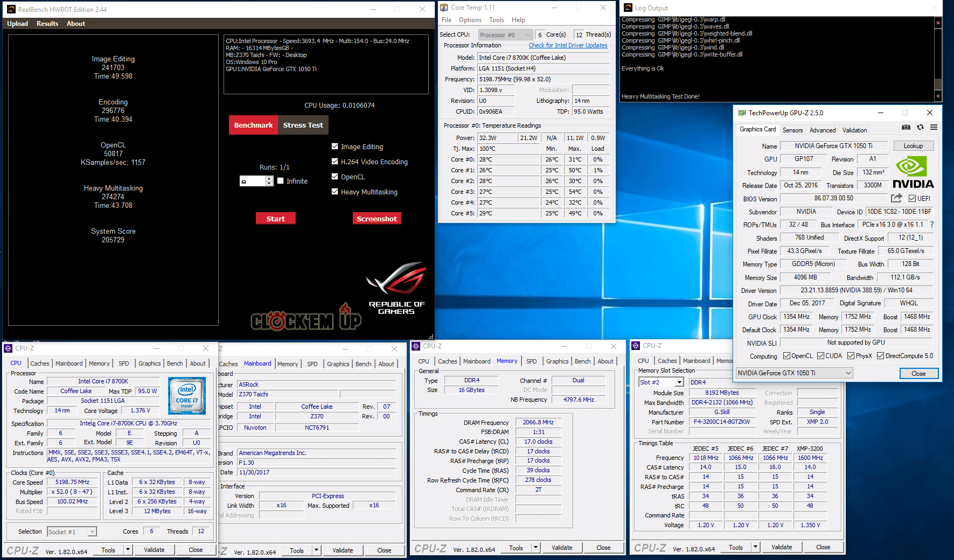
Task: Enable the Infinite runs checkbox
Action: coord(281,181)
